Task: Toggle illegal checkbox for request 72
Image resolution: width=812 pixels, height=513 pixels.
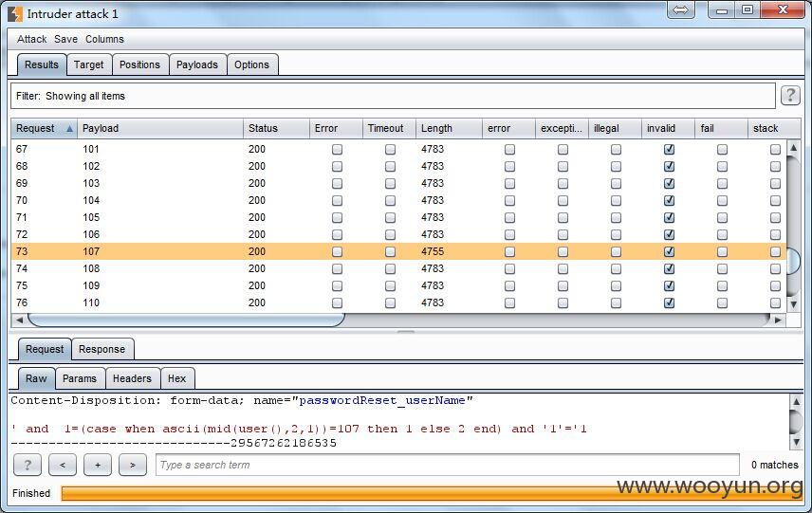Action: 616,234
